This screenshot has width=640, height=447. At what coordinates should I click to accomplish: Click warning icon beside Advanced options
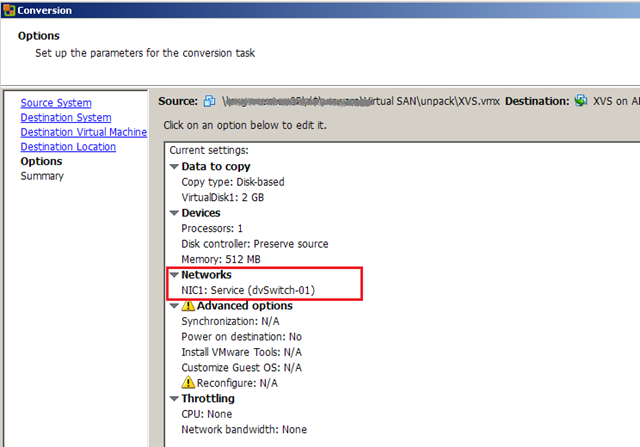188,305
